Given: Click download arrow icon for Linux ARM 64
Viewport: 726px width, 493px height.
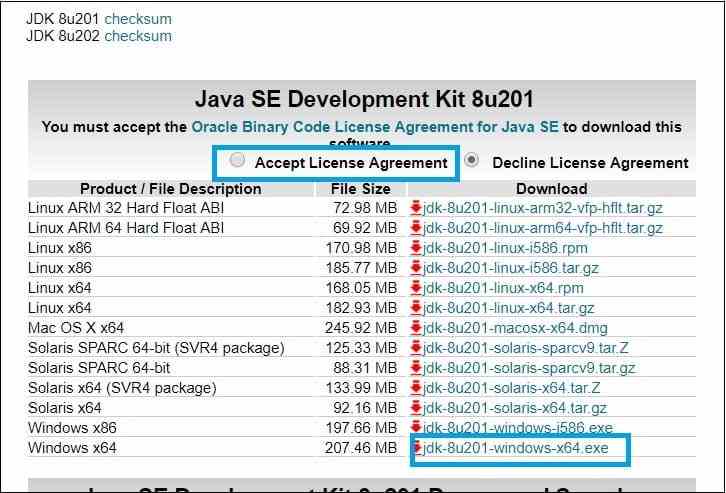Looking at the screenshot, I should tap(416, 228).
